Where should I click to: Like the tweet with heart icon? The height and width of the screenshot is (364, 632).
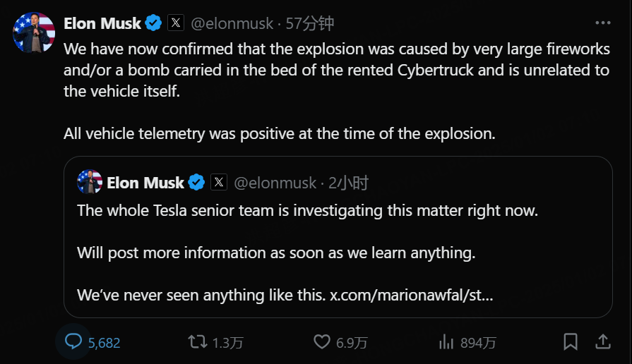point(322,342)
